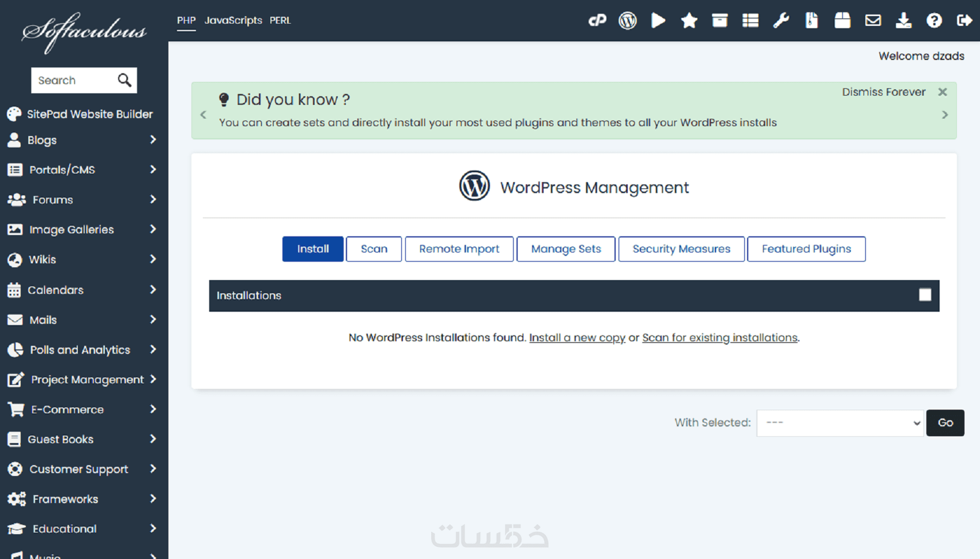Image resolution: width=980 pixels, height=559 pixels.
Task: Switch to the JavaScripts tab
Action: tap(233, 20)
